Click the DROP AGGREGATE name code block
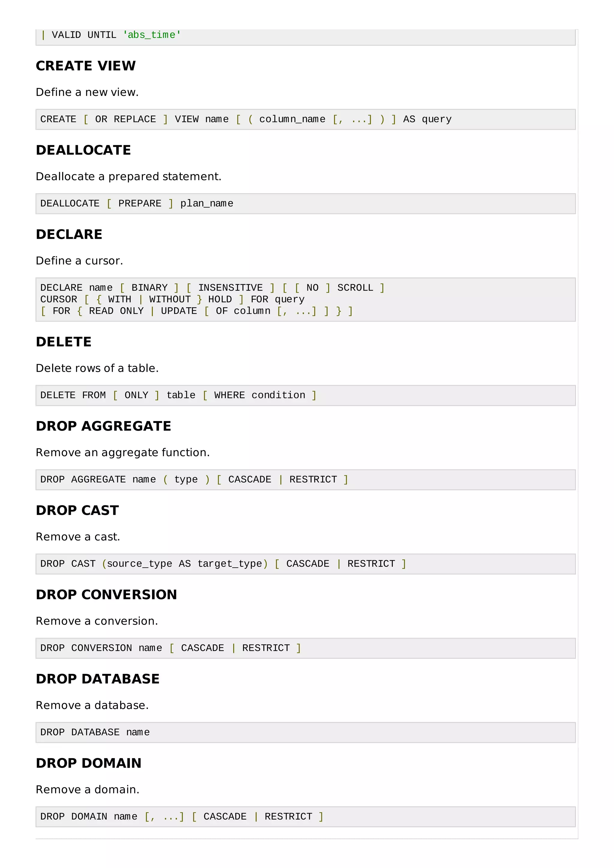Viewport: 614px width, 868px height. 306,480
